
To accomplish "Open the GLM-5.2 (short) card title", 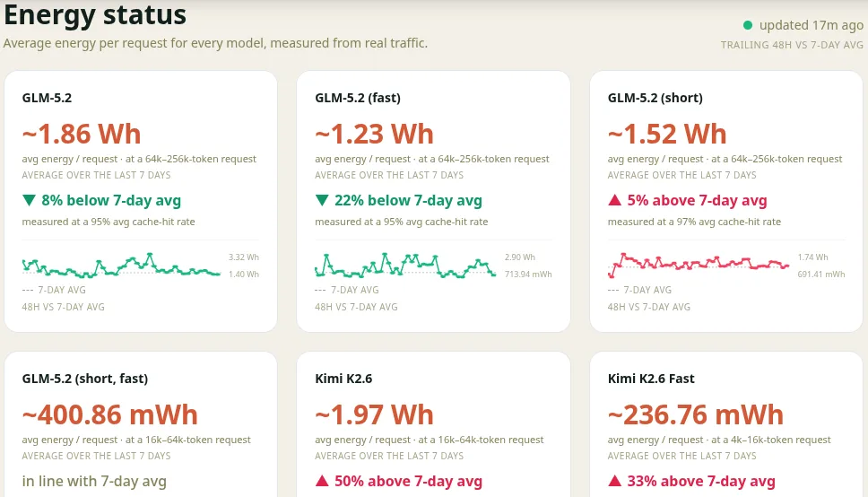I will point(655,98).
